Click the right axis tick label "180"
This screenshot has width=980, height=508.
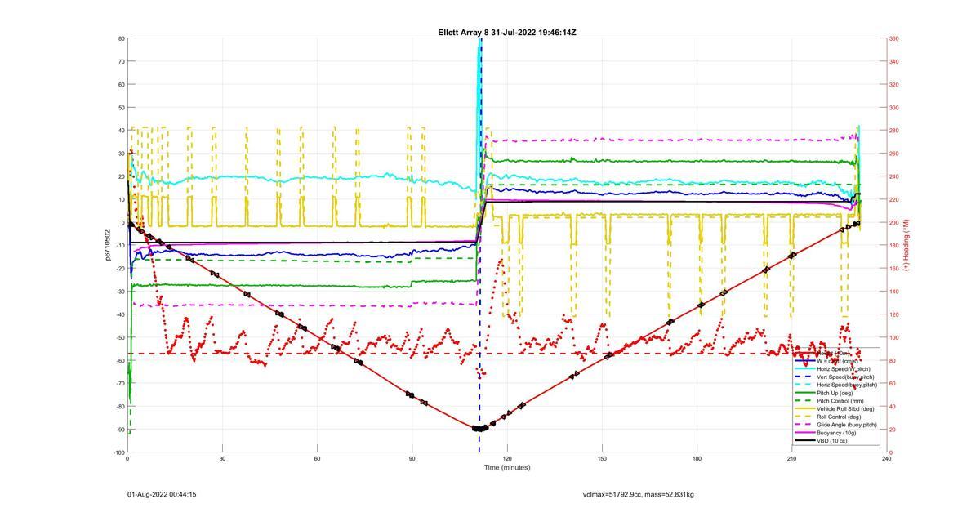(894, 246)
